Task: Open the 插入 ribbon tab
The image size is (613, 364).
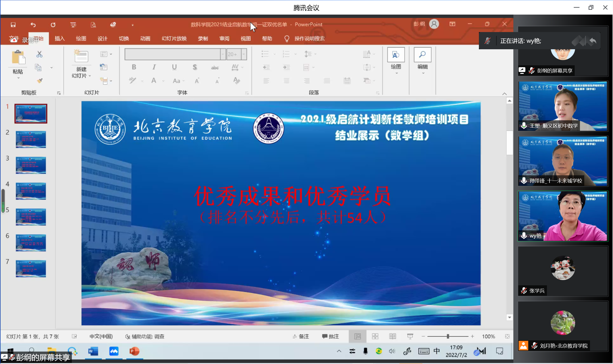Action: click(60, 39)
